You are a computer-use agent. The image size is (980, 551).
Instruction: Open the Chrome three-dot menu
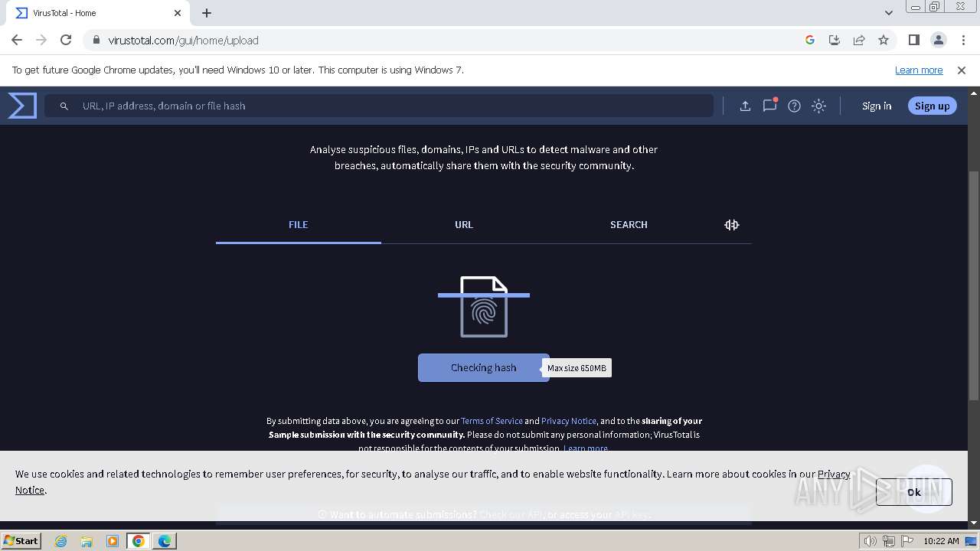click(962, 40)
